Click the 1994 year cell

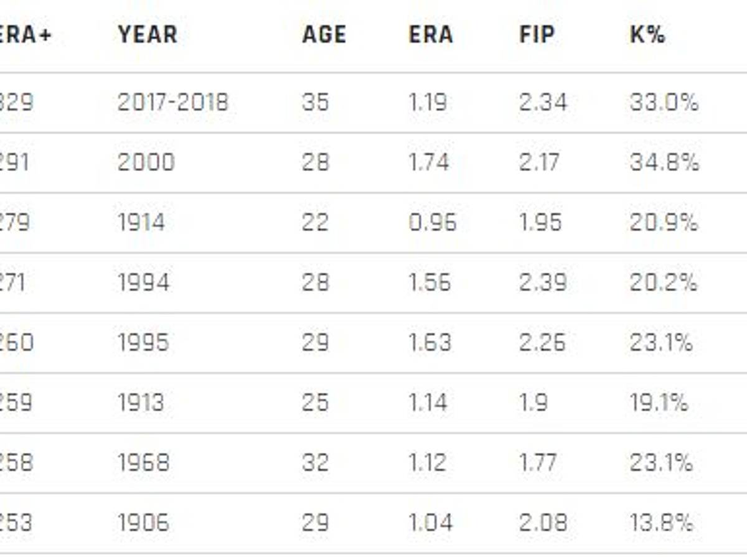click(143, 282)
